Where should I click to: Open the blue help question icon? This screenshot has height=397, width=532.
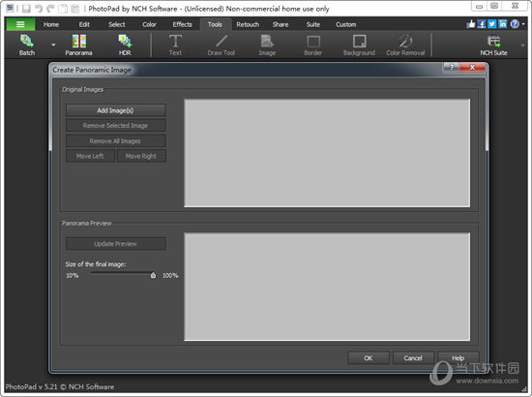click(x=515, y=24)
